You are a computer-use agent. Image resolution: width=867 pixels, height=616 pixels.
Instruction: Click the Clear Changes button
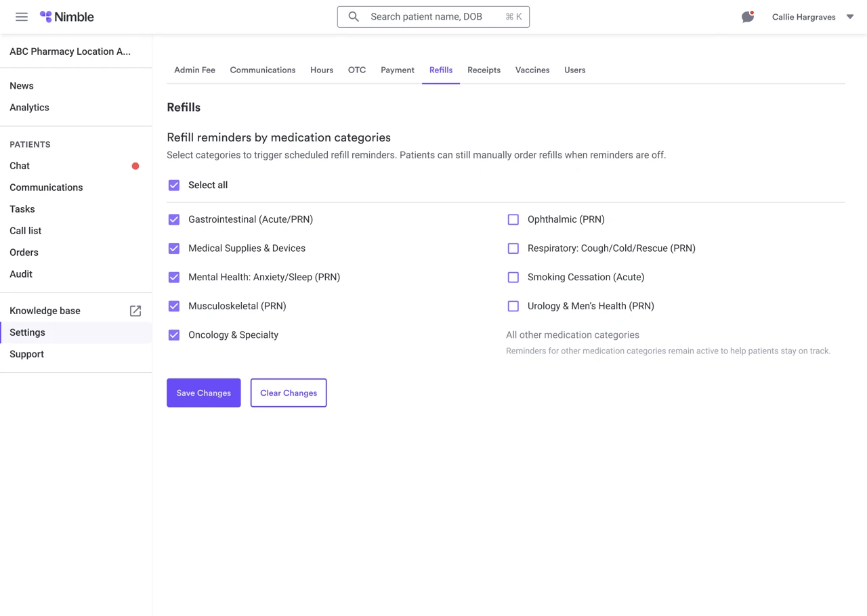click(x=289, y=393)
